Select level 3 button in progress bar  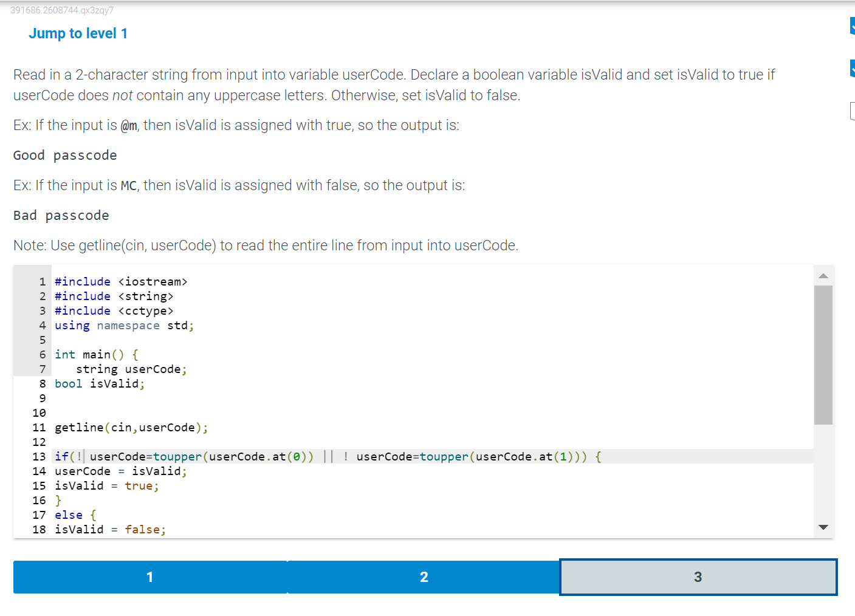[x=698, y=577]
